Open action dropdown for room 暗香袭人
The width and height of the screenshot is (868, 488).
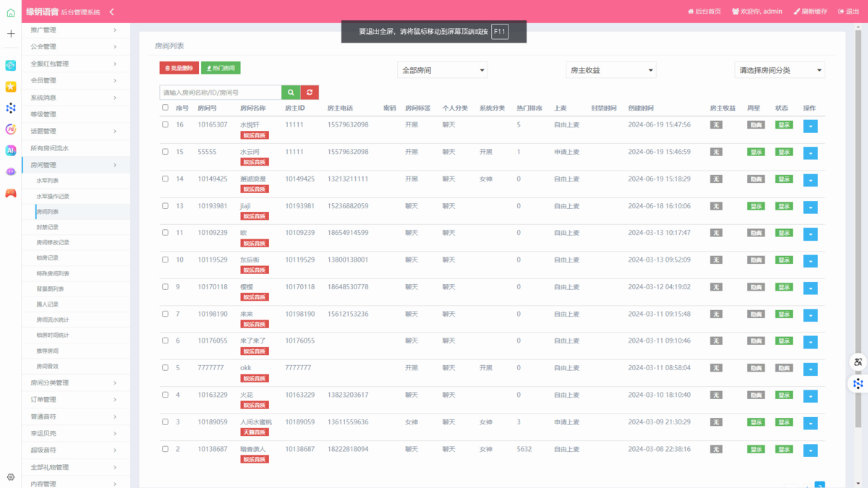click(810, 450)
